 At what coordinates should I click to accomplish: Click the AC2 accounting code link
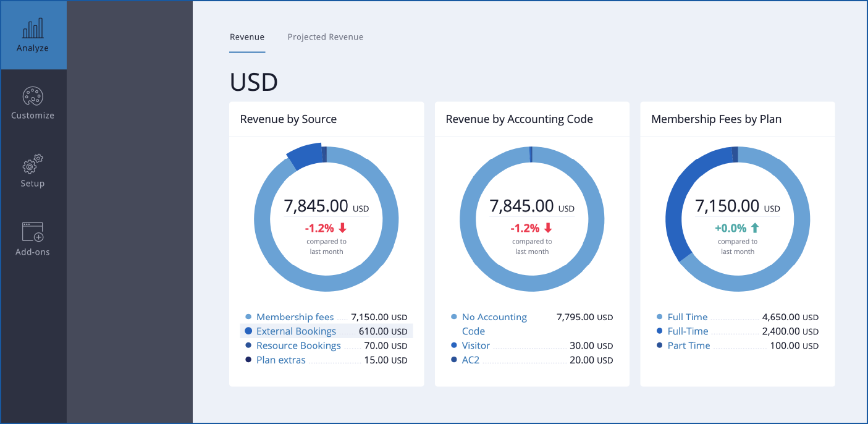(x=470, y=360)
